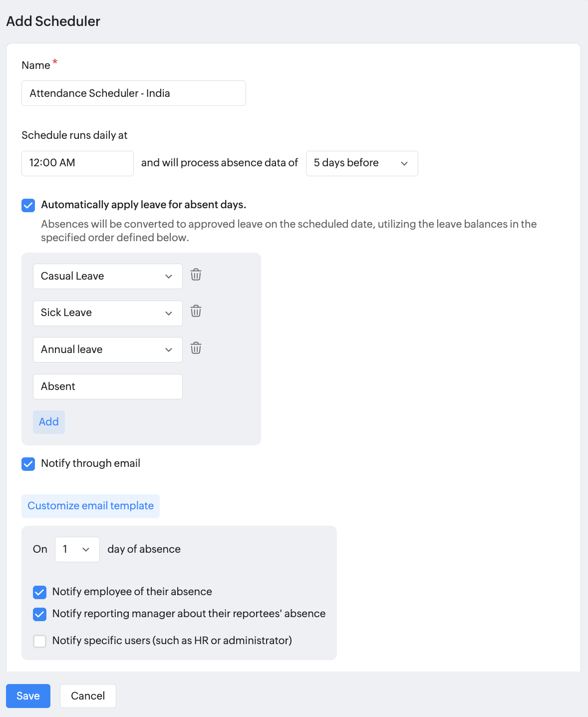Save the scheduler
This screenshot has width=588, height=717.
coord(28,696)
